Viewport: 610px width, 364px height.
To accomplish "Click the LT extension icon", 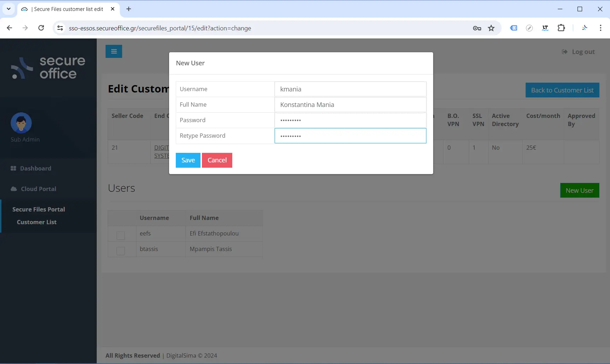I will coord(545,28).
